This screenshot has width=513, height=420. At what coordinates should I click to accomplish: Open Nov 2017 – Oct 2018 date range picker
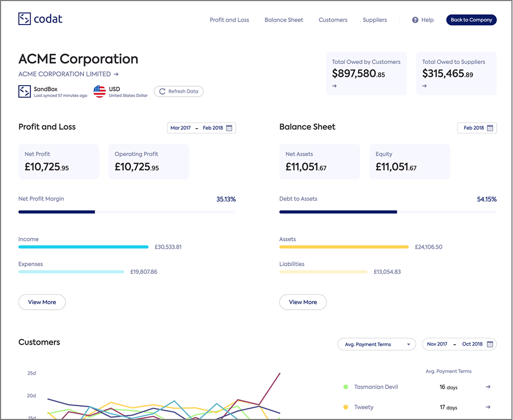[459, 344]
